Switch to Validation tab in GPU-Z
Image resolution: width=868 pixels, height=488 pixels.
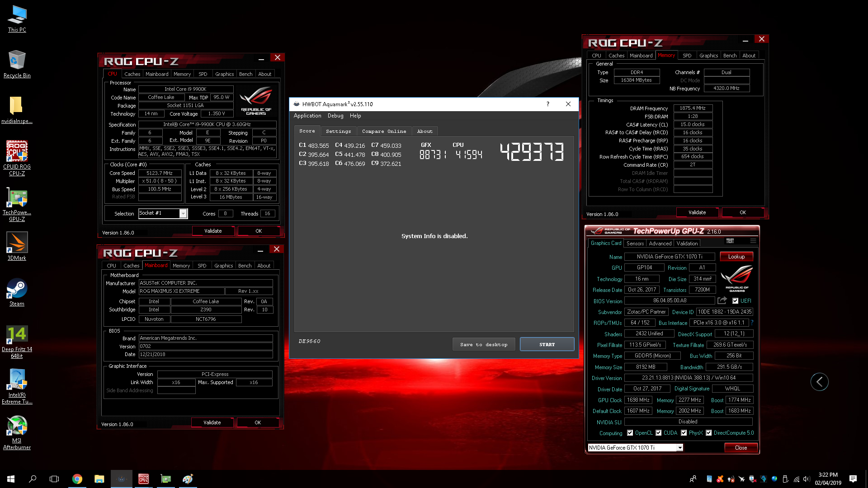pos(687,244)
